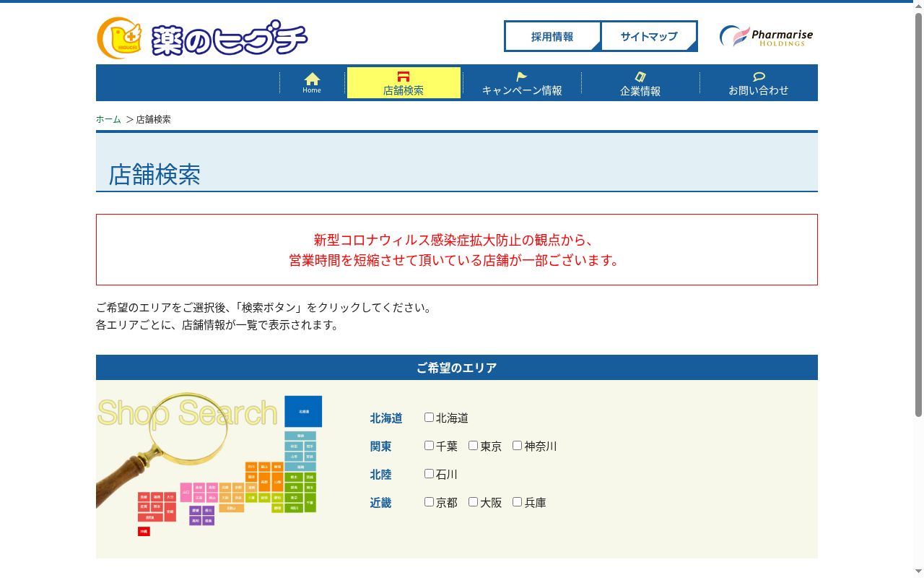The width and height of the screenshot is (924, 578).
Task: Click the 関東 region label
Action: pos(381,447)
